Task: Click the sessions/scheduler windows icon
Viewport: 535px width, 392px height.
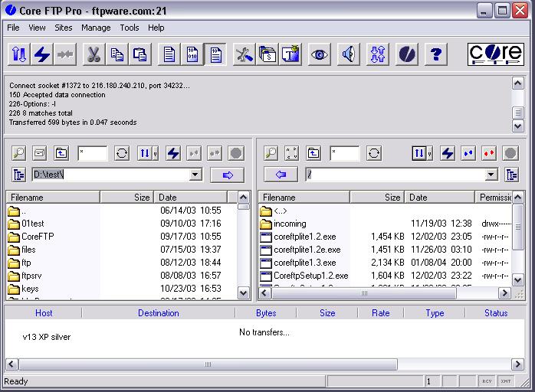Action: [x=267, y=54]
